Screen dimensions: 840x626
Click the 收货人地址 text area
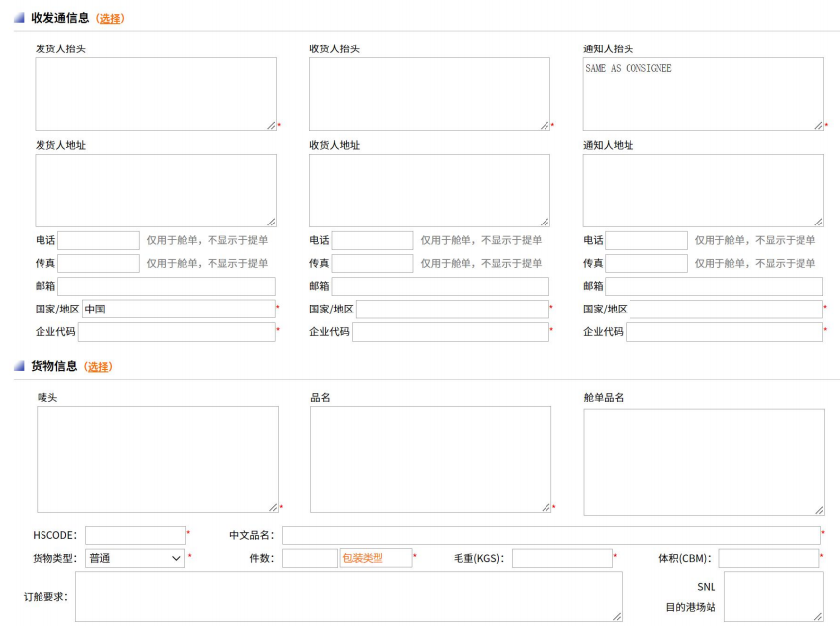coord(430,191)
